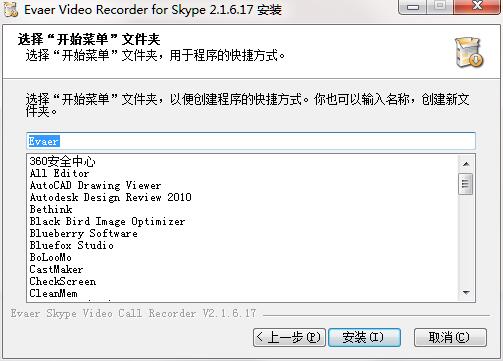Cancel setup with the 取消(C) button
This screenshot has width=503, height=361.
coord(450,337)
